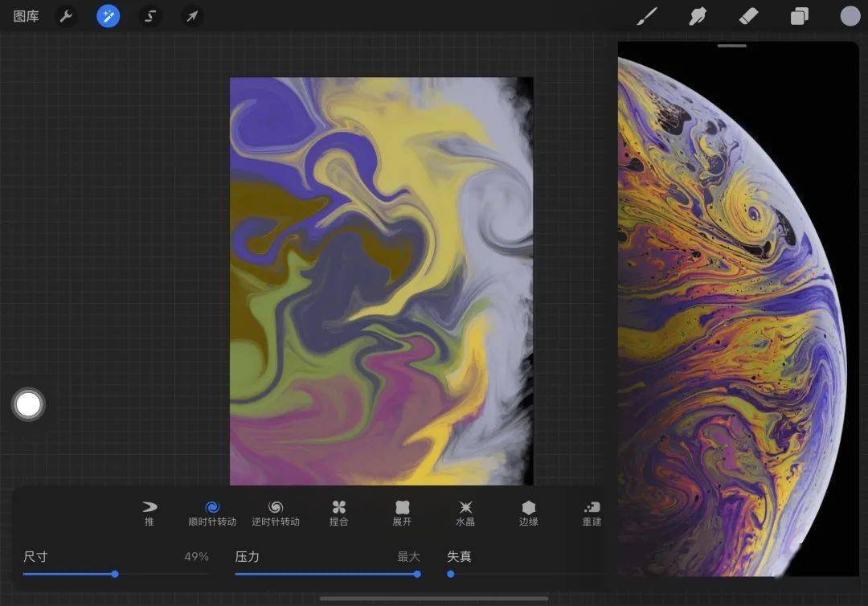Open the wrench Actions menu
This screenshot has height=606, width=868.
[x=66, y=17]
